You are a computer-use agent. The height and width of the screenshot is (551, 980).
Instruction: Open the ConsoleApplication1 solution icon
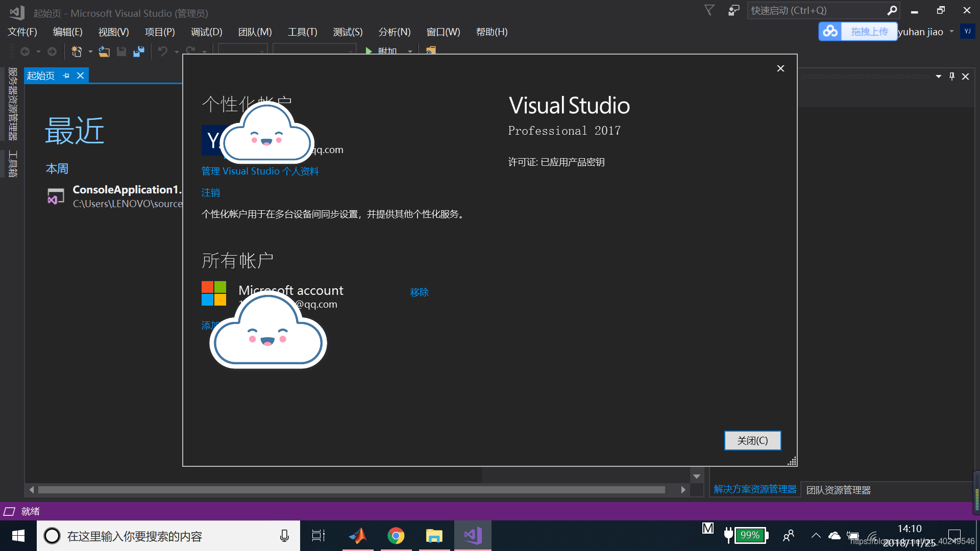(x=56, y=196)
